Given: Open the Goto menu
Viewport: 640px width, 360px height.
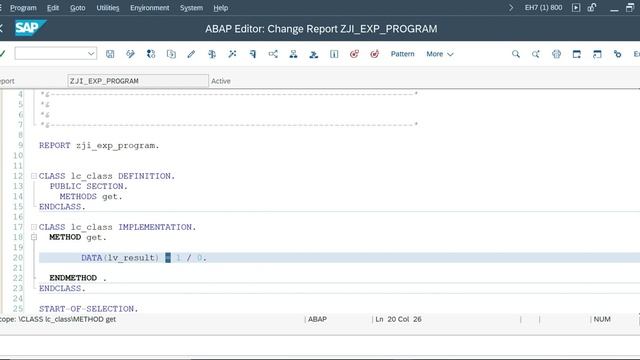Looking at the screenshot, I should [x=78, y=8].
